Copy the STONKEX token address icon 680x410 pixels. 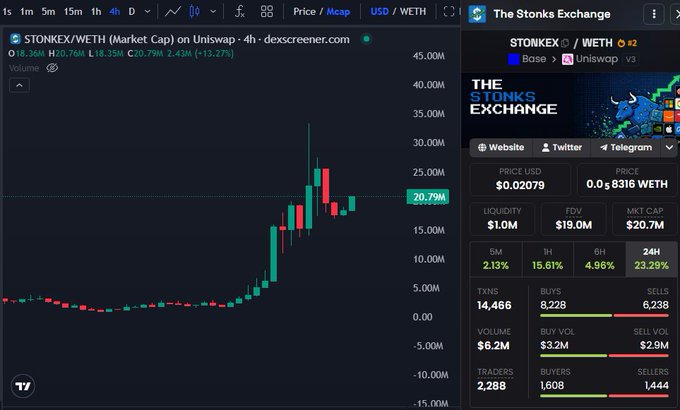pos(565,43)
